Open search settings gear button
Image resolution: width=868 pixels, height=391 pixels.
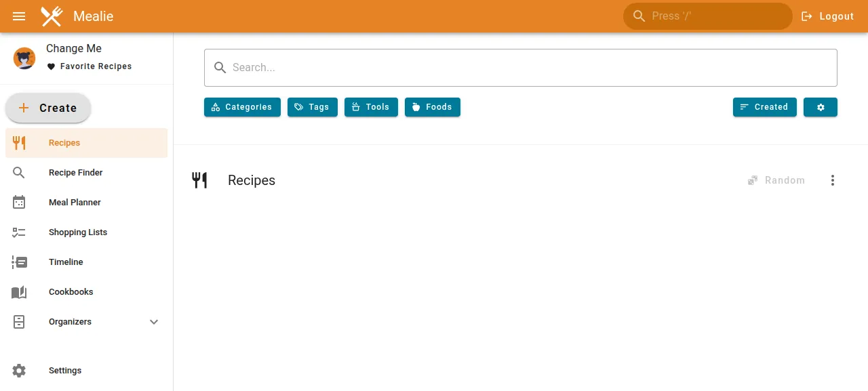tap(821, 107)
